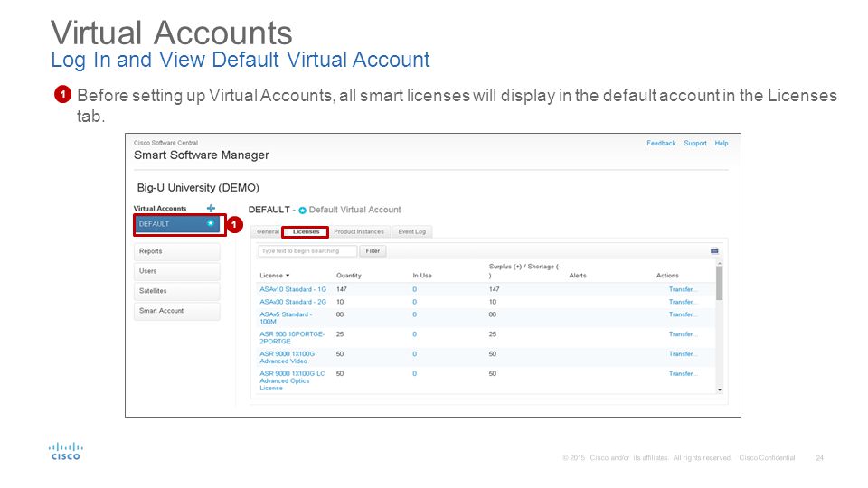Open ASR 9000 1X100G Advanced Video license
This screenshot has height=488, width=868.
287,358
